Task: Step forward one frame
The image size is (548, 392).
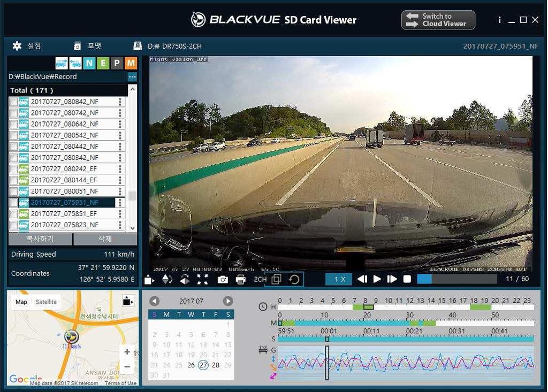Action: (x=392, y=279)
